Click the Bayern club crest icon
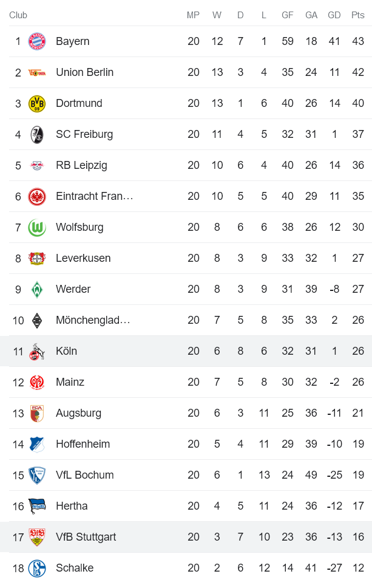Image resolution: width=372 pixels, height=588 pixels. (39, 41)
